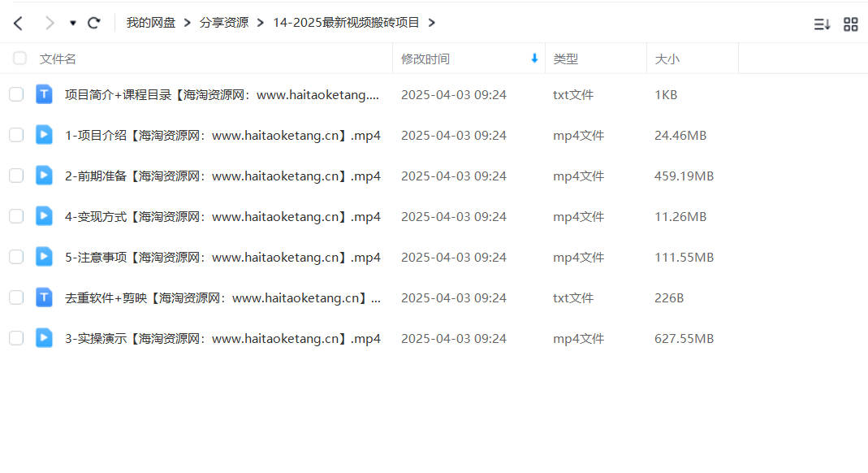Screen dimensions: 868x473
Task: Open 5-注意事项 mp4 file name
Action: coord(222,257)
